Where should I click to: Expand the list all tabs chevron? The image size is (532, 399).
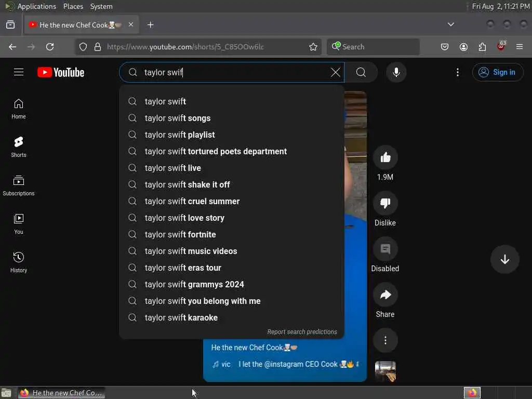(x=450, y=24)
